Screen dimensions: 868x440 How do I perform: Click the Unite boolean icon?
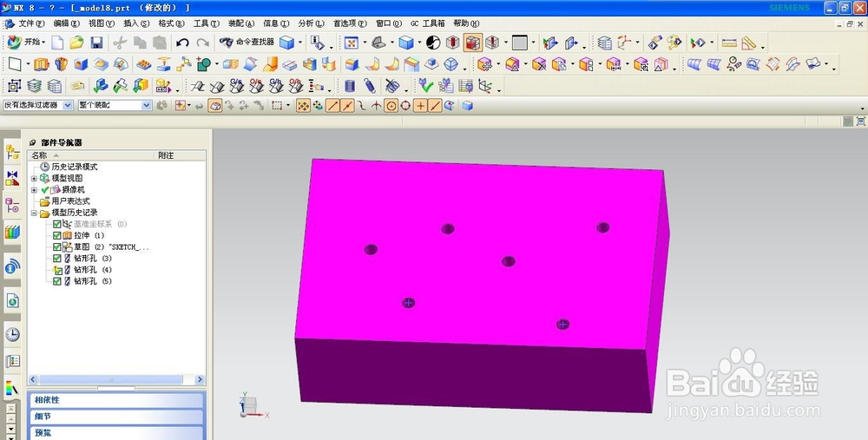pos(204,65)
